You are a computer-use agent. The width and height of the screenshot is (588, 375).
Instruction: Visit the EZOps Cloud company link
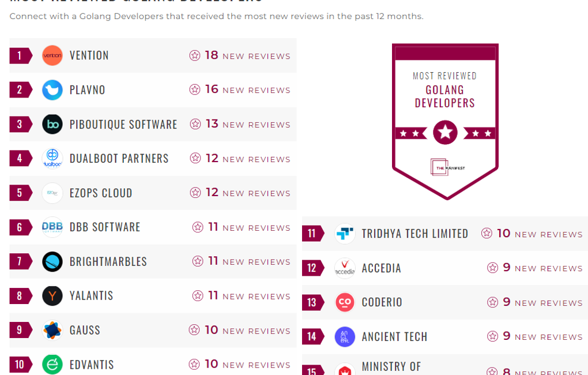click(x=101, y=193)
